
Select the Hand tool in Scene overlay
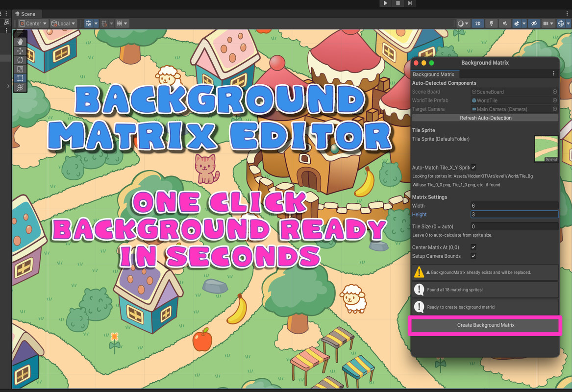click(20, 42)
